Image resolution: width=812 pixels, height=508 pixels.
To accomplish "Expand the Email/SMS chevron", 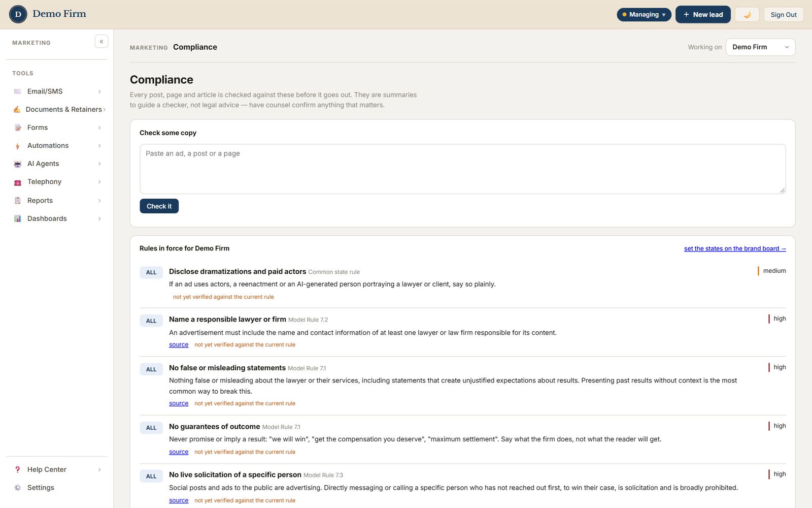I will coord(99,91).
